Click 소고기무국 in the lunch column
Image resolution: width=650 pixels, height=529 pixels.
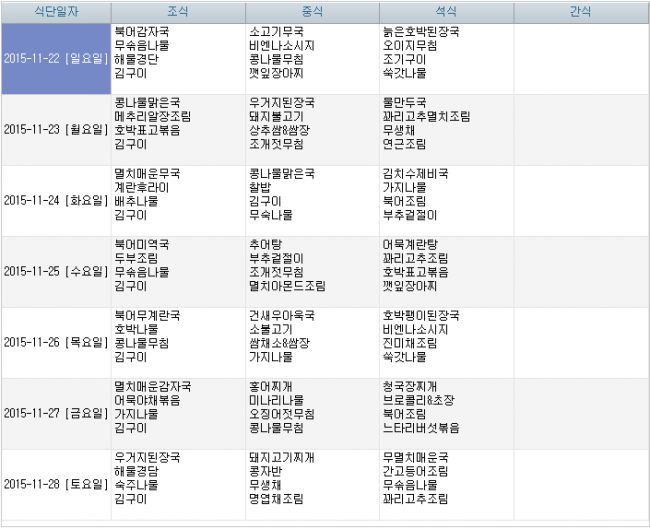[x=276, y=32]
